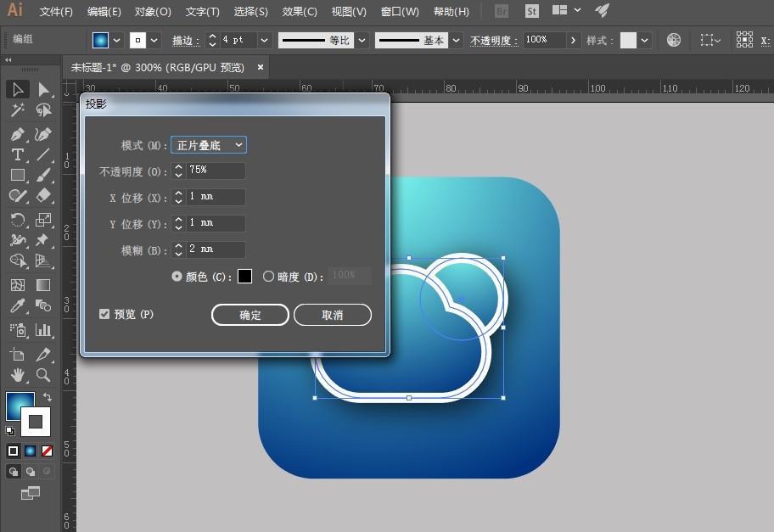This screenshot has width=774, height=532.
Task: Select the Column Graph tool
Action: (x=43, y=330)
